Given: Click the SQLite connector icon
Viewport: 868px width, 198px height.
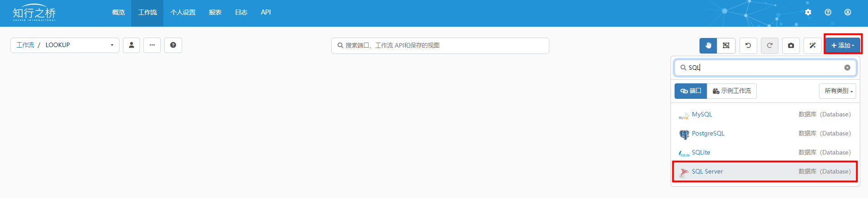Looking at the screenshot, I should 684,153.
